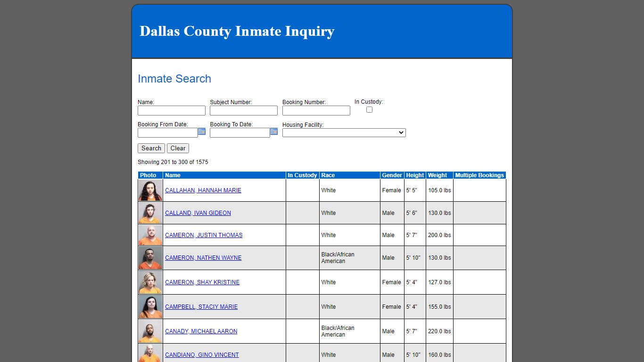Screen dimensions: 644x362
Task: Click Justin Thomas Cameron's photo thumbnail
Action: pos(150,235)
